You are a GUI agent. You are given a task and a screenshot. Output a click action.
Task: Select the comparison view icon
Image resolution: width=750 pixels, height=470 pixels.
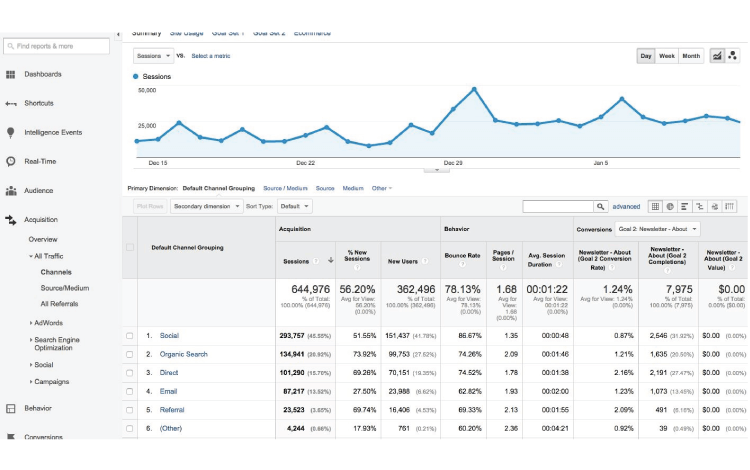pyautogui.click(x=700, y=207)
